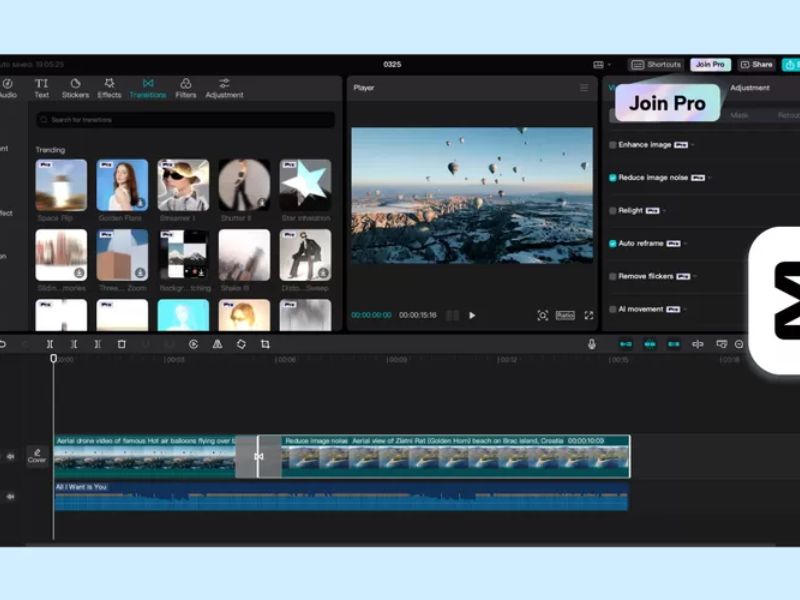This screenshot has height=600, width=800.
Task: Mute the main video track
Action: point(11,457)
